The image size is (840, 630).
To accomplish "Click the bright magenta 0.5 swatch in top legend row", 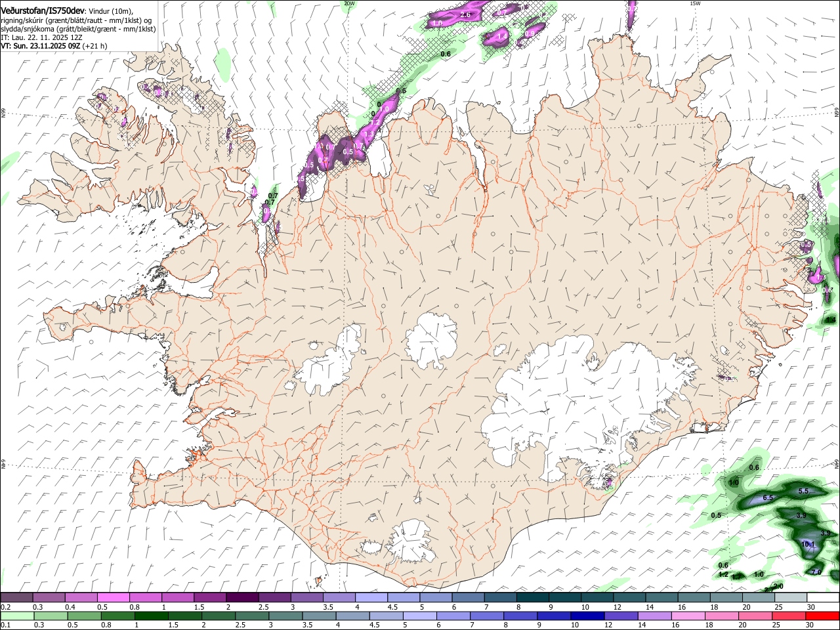I will pyautogui.click(x=113, y=598).
